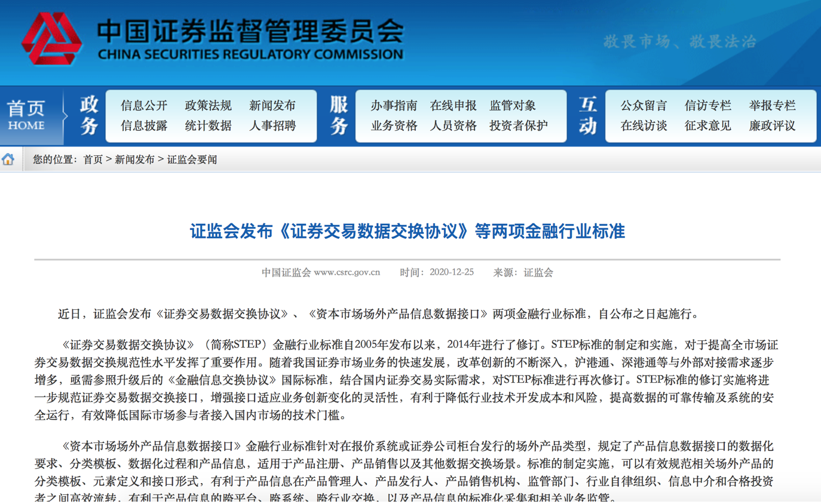Open 业务资格 link

(x=394, y=125)
